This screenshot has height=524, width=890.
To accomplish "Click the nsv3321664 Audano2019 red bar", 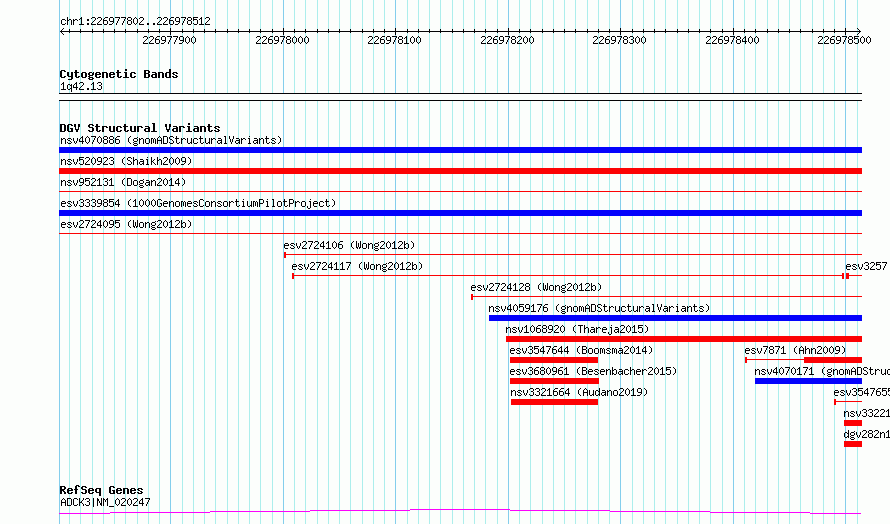I will coord(555,402).
